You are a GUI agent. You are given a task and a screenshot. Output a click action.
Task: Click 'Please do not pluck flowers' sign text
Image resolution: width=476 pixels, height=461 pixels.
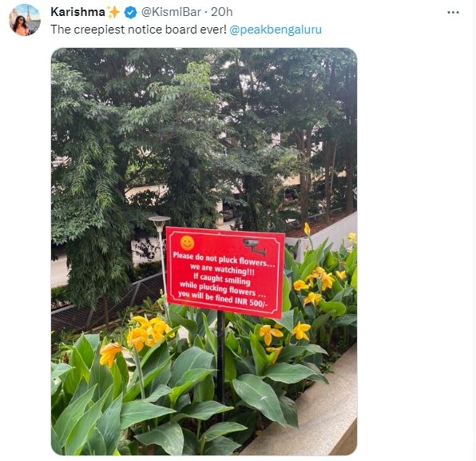coord(224,259)
